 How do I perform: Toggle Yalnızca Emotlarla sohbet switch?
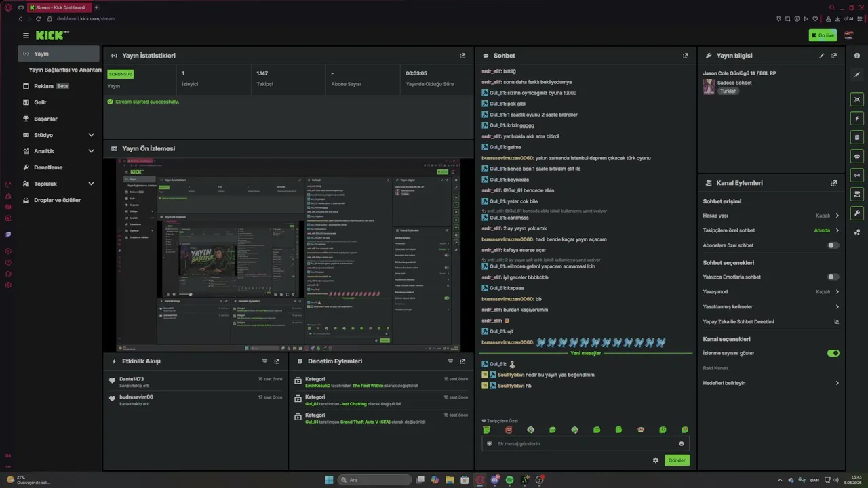(x=833, y=277)
